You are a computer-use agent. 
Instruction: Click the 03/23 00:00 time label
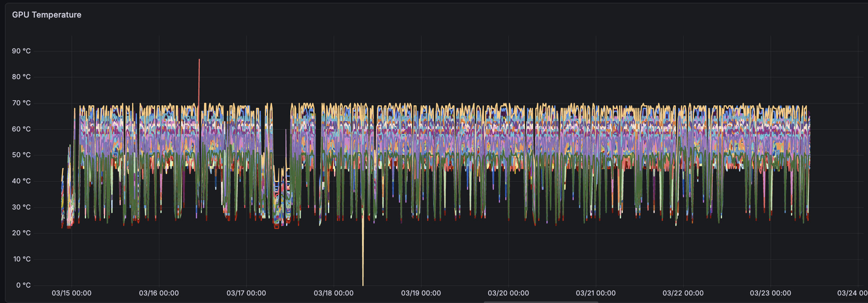(771, 293)
